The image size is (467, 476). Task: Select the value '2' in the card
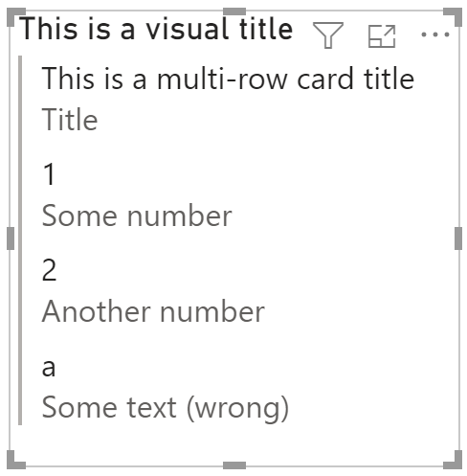coord(49,270)
